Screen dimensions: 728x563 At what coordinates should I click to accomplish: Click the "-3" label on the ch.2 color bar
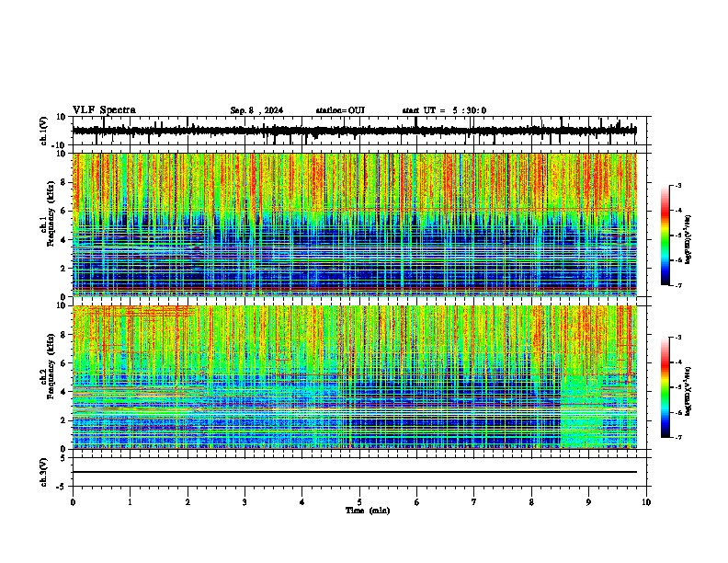[677, 338]
